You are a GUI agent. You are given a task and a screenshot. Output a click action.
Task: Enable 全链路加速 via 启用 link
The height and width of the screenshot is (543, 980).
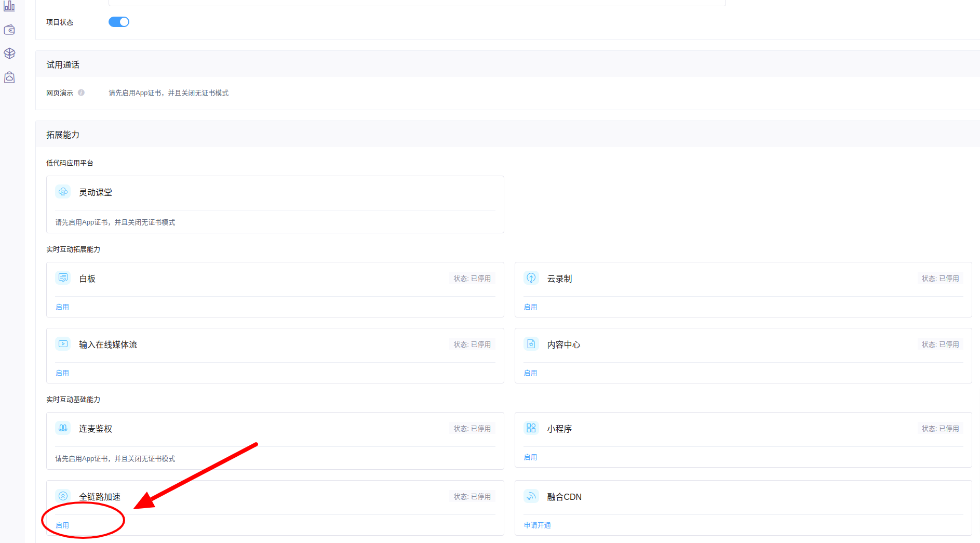[x=62, y=525]
